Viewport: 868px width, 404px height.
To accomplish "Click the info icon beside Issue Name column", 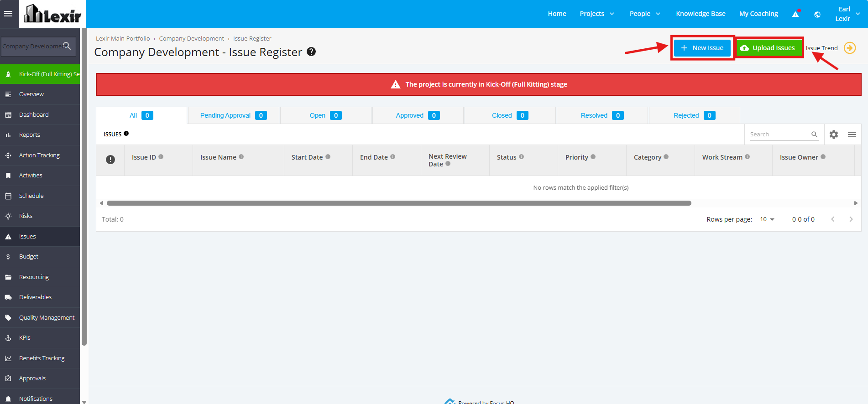I will [x=241, y=157].
